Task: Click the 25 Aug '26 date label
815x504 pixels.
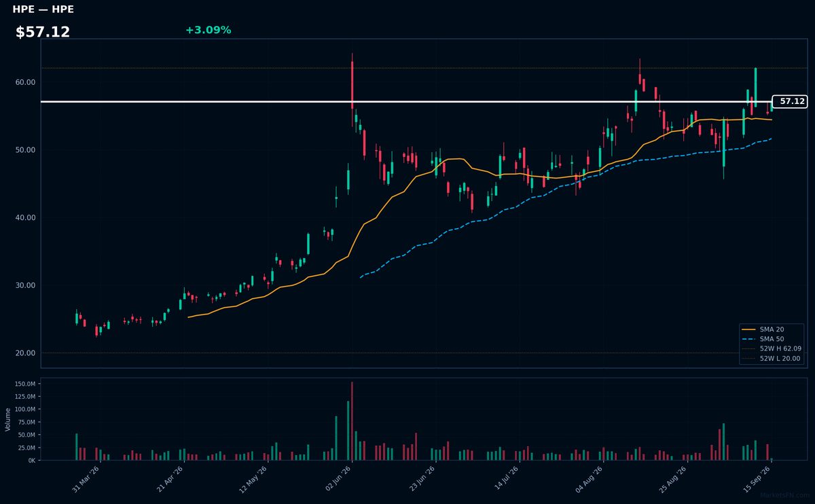Action: (x=672, y=479)
